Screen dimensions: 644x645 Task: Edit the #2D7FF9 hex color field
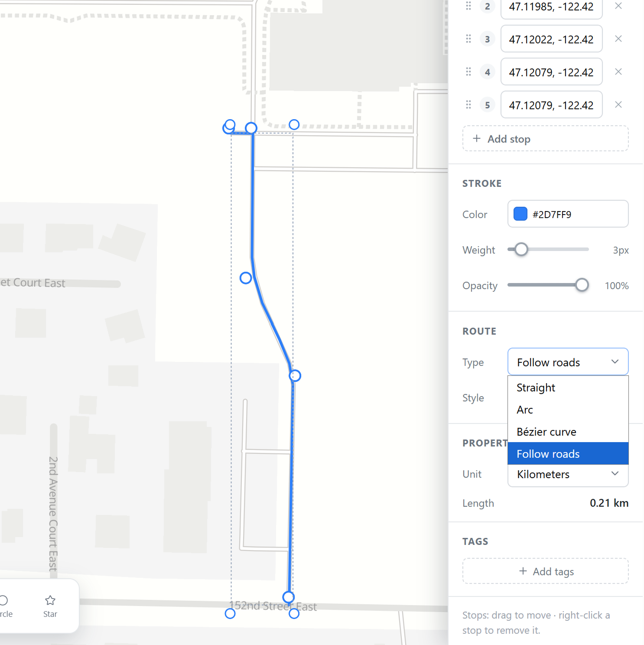pyautogui.click(x=568, y=214)
